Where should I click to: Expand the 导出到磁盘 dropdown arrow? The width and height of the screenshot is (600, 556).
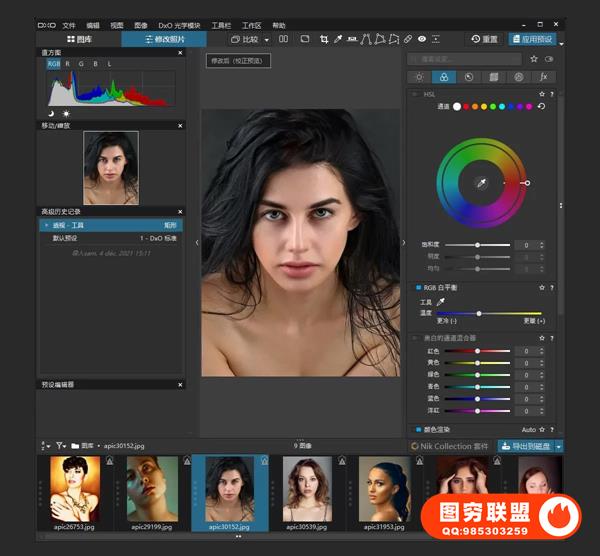pyautogui.click(x=559, y=446)
